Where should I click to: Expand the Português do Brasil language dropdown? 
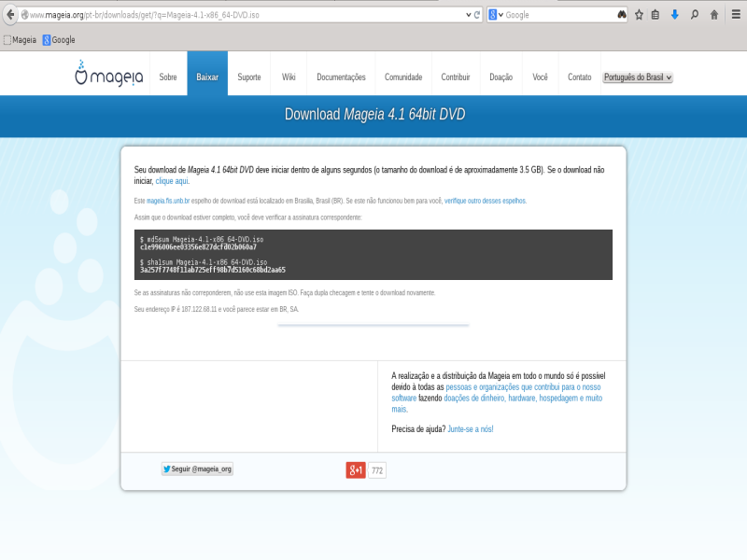638,77
